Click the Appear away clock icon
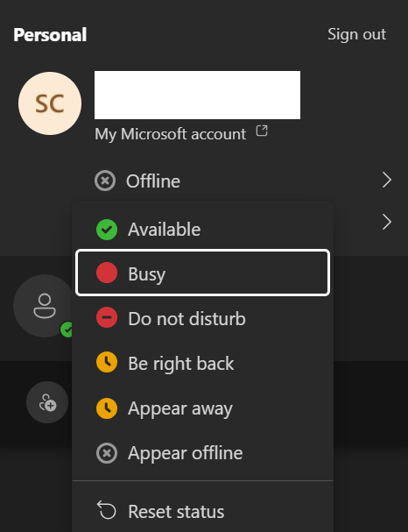408x532 pixels. [107, 408]
